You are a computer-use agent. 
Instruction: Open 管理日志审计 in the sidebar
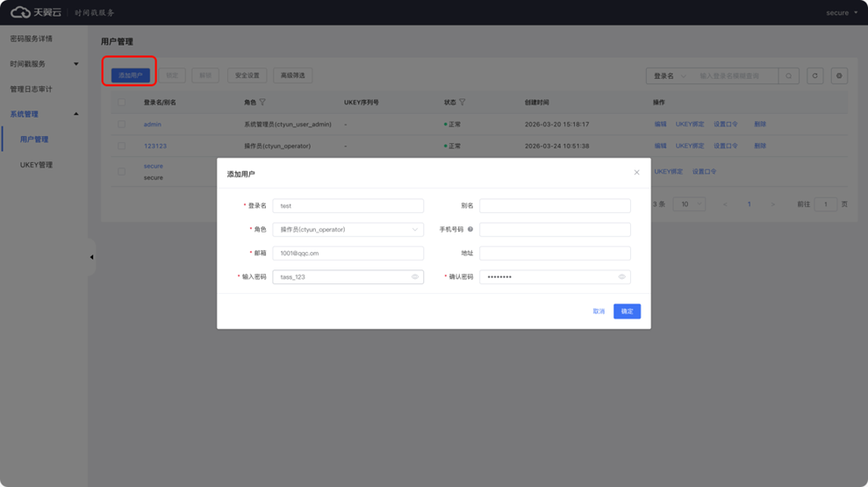[x=32, y=90]
